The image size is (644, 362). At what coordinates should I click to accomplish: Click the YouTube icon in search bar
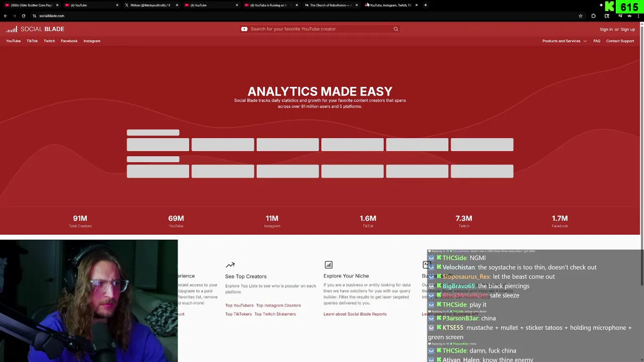coord(244,29)
